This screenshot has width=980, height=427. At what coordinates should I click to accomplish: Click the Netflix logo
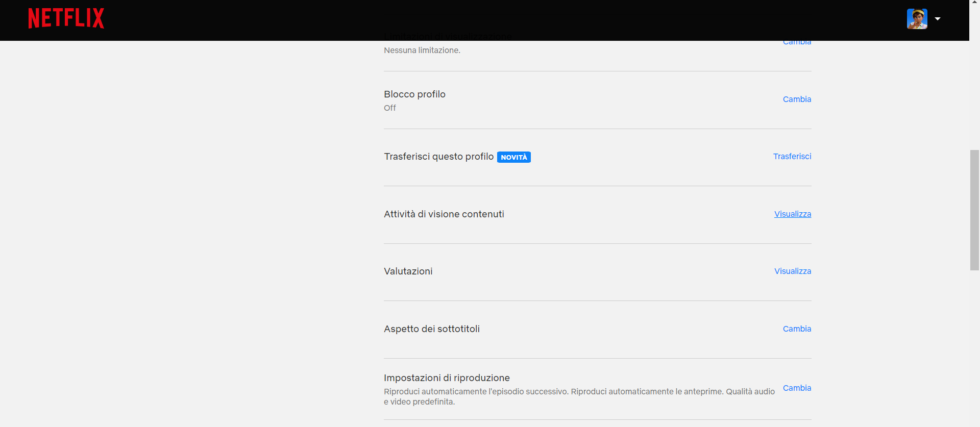pyautogui.click(x=66, y=18)
